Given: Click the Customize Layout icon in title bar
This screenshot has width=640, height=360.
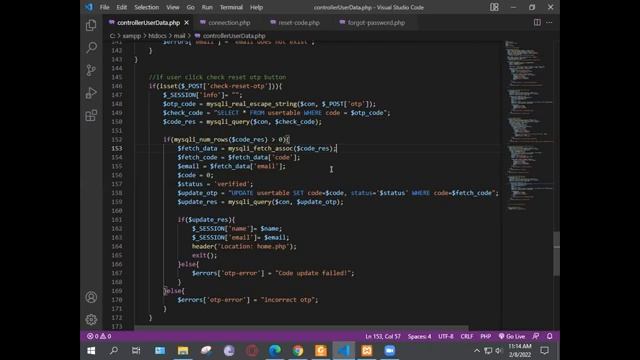Looking at the screenshot, I should (494, 7).
